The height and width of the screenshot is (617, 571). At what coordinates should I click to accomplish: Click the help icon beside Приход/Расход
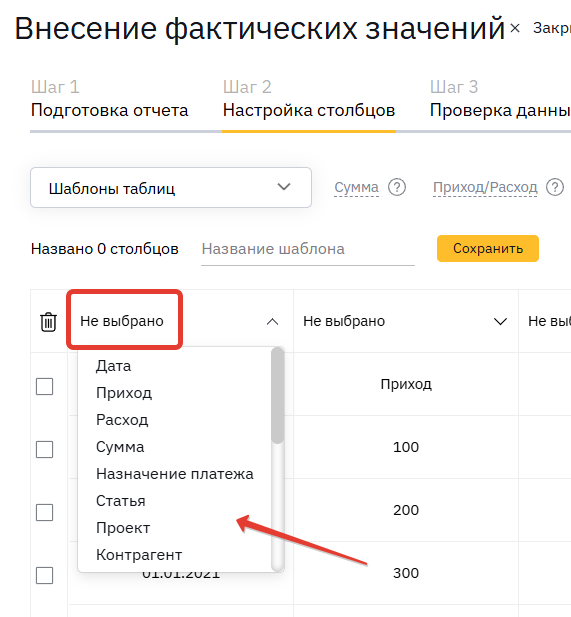(554, 187)
